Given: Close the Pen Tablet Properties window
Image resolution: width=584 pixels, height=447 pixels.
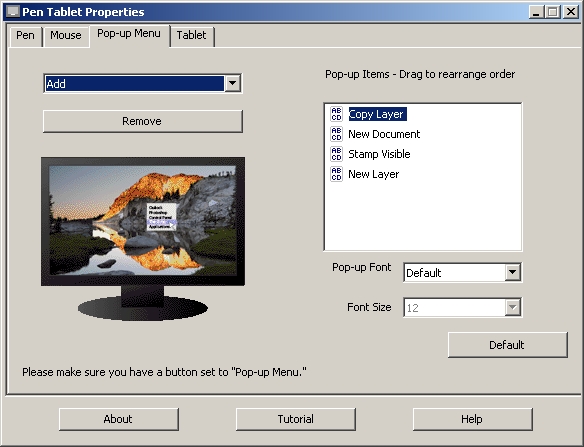Looking at the screenshot, I should coord(571,12).
